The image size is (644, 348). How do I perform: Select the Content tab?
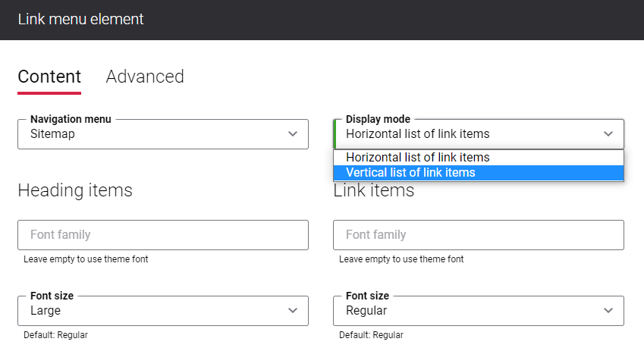[x=49, y=77]
